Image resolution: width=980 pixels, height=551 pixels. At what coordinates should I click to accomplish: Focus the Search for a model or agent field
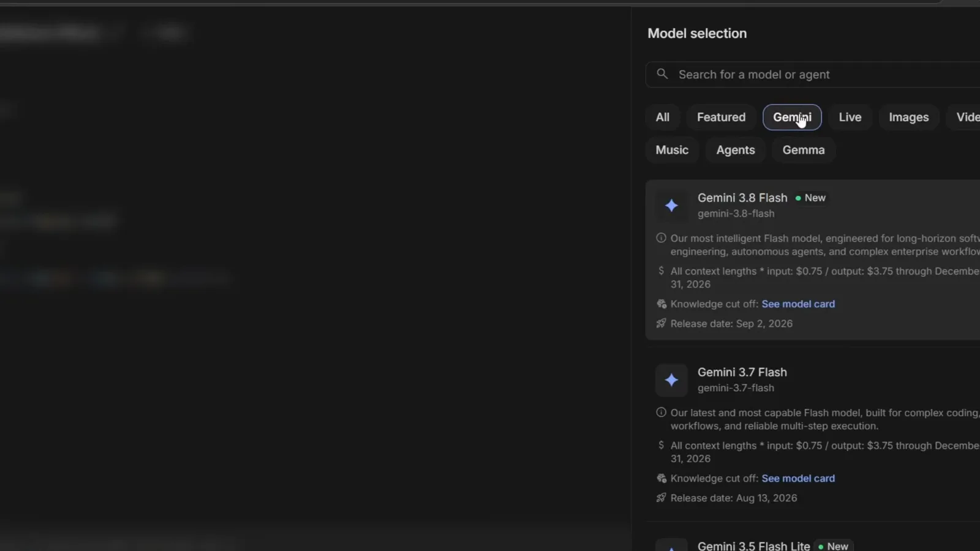[x=813, y=75]
